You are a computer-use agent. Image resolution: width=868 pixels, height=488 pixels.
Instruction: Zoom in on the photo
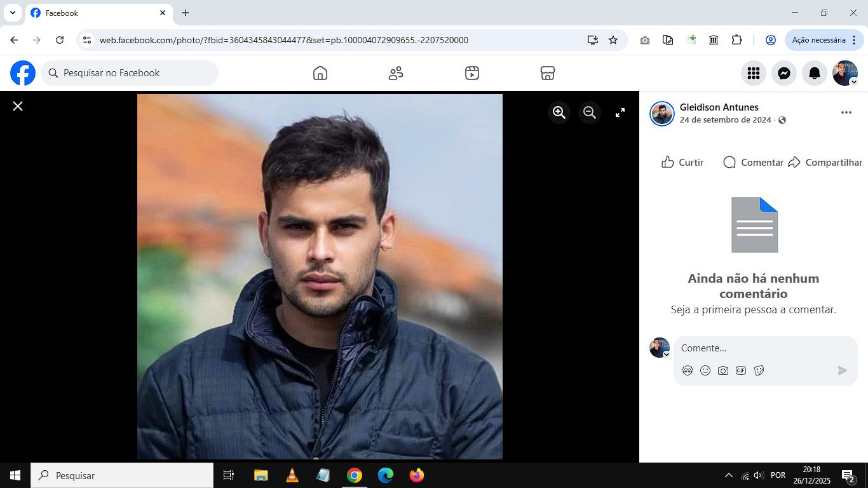(x=559, y=112)
